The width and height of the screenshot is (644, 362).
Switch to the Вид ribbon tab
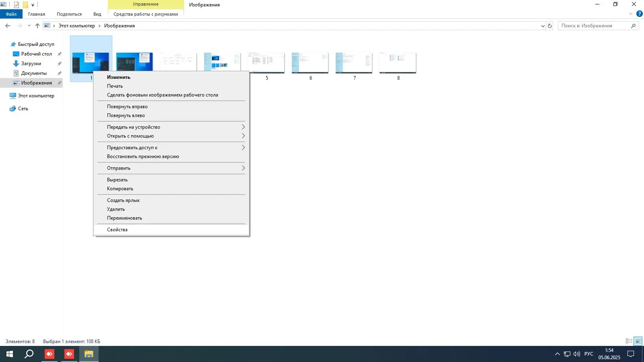click(97, 13)
